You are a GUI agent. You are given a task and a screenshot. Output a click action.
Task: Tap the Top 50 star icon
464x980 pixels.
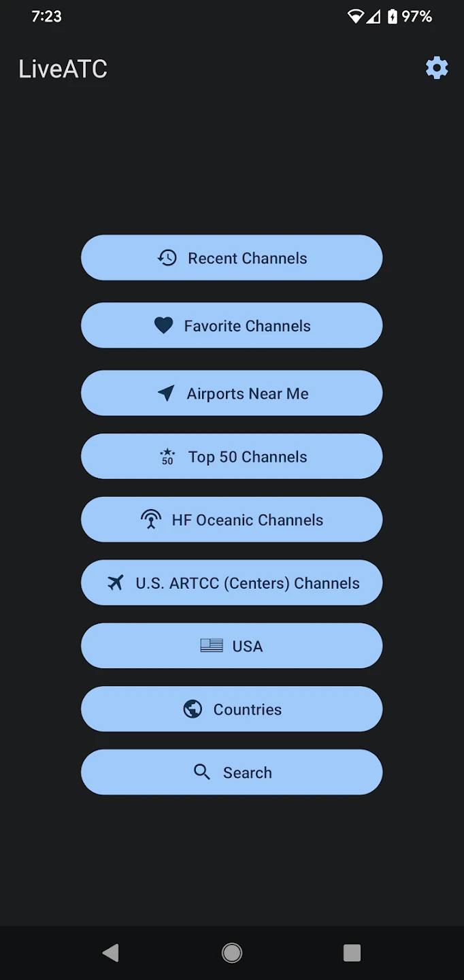tap(167, 457)
